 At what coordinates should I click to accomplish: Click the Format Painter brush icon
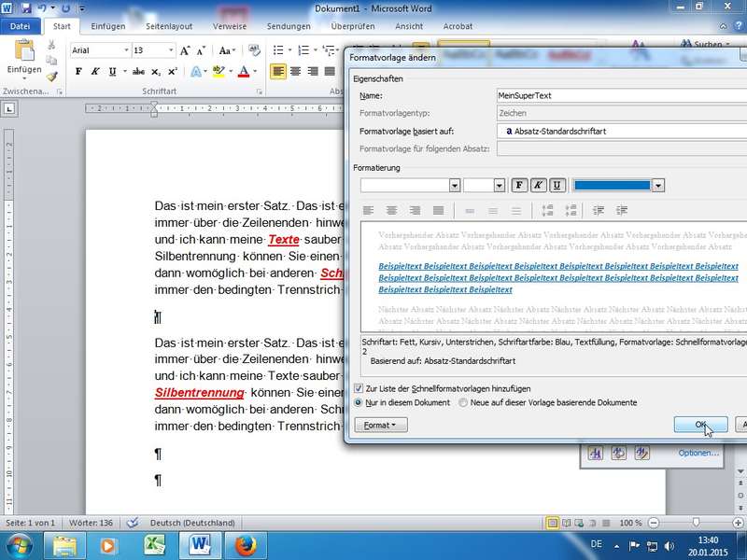(51, 77)
